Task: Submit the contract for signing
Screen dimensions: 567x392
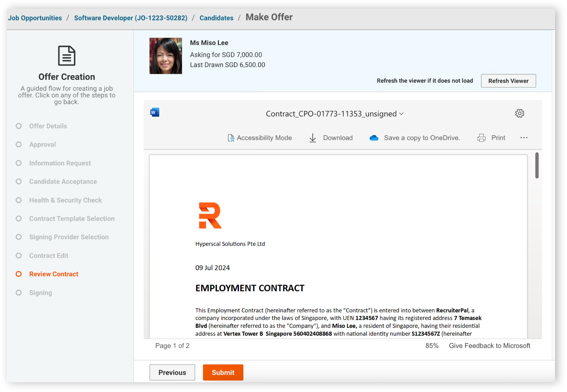Action: (223, 373)
